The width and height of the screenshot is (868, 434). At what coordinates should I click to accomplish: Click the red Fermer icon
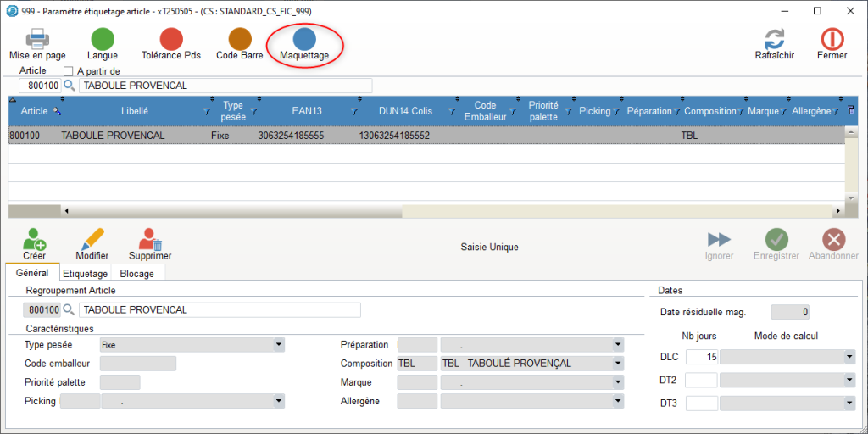pyautogui.click(x=832, y=39)
